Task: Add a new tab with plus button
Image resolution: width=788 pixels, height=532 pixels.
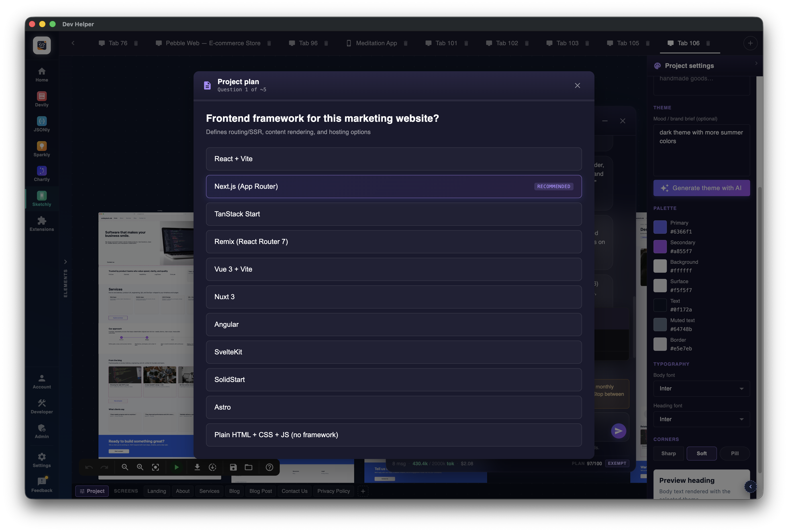Action: [750, 43]
